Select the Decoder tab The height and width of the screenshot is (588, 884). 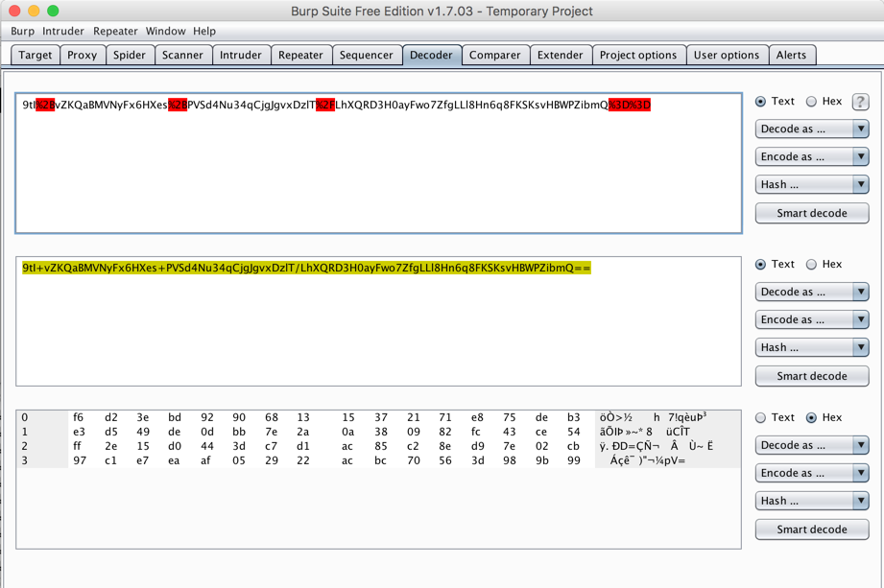431,55
